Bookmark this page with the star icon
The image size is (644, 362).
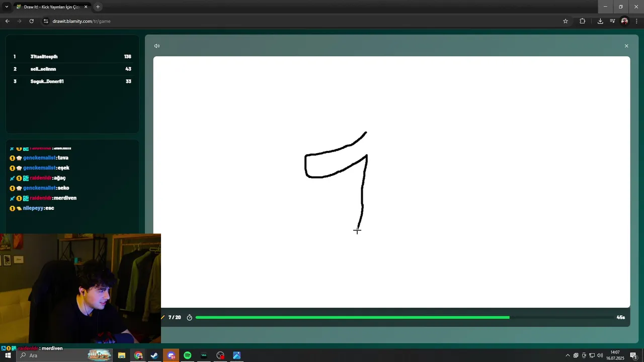(x=566, y=21)
